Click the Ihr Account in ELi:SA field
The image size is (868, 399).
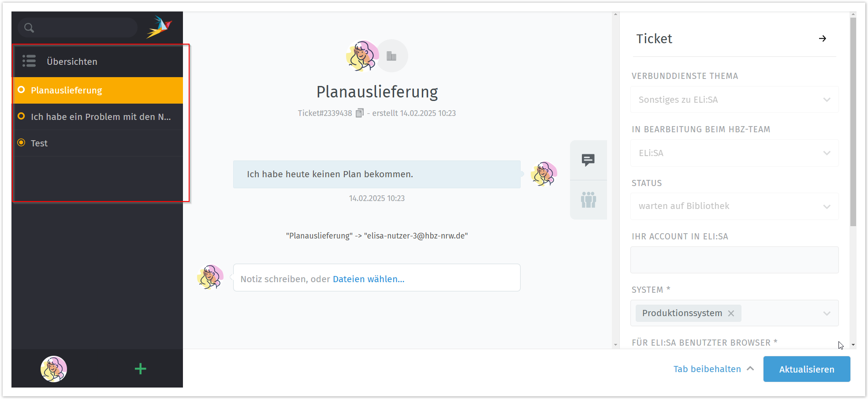click(x=734, y=260)
